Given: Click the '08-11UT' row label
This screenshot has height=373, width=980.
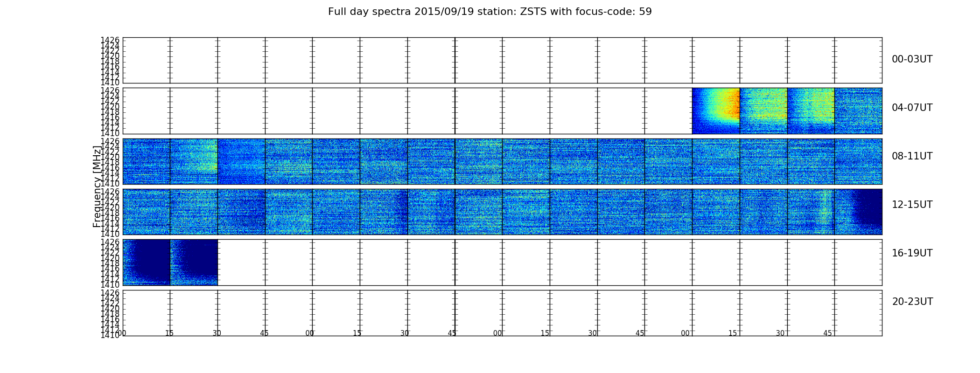Looking at the screenshot, I should tap(912, 156).
